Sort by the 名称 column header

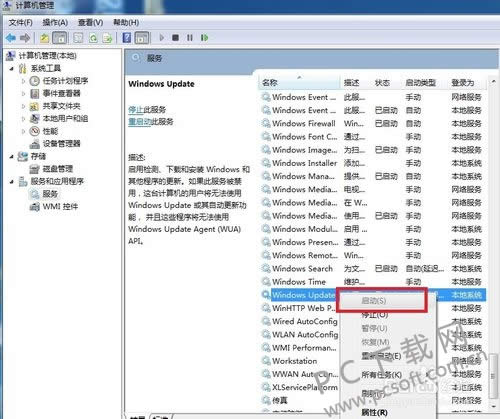(x=299, y=82)
